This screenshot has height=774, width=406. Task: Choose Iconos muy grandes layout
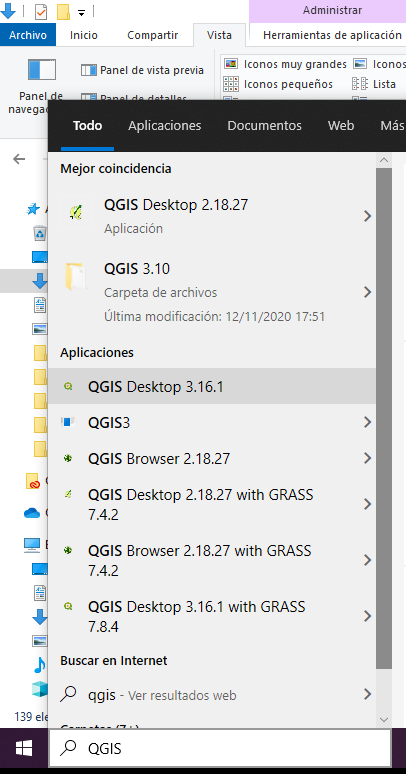tap(285, 64)
